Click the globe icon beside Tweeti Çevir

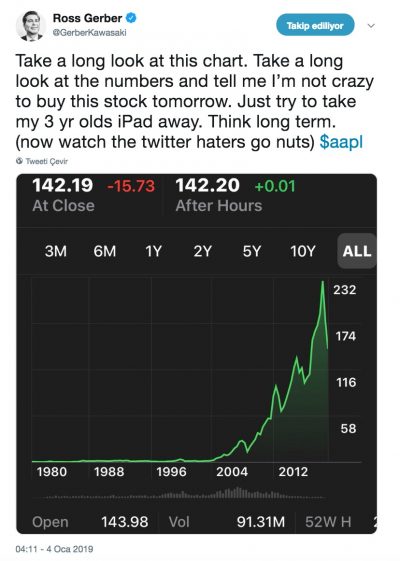pyautogui.click(x=19, y=161)
